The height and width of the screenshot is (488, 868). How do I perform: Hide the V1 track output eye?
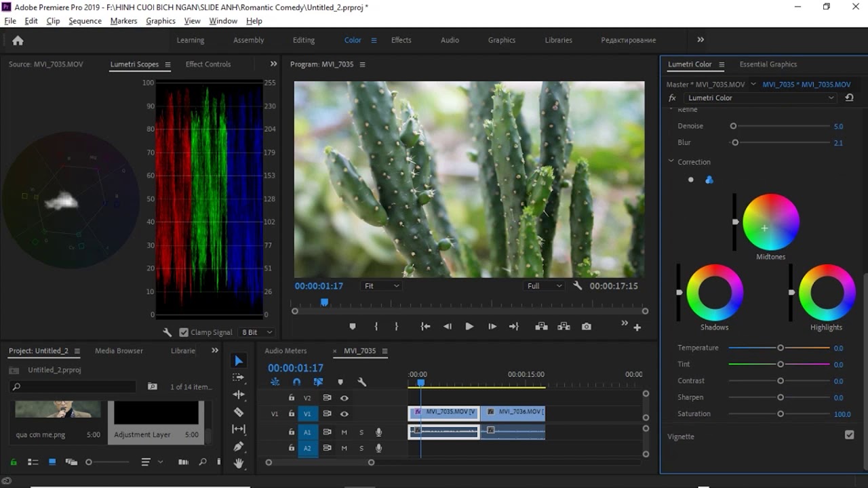click(344, 414)
